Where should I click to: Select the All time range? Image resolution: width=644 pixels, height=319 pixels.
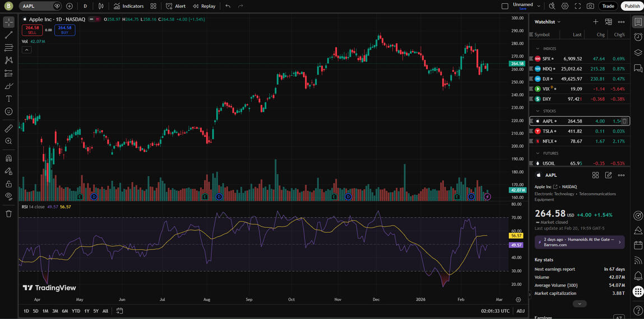point(105,311)
